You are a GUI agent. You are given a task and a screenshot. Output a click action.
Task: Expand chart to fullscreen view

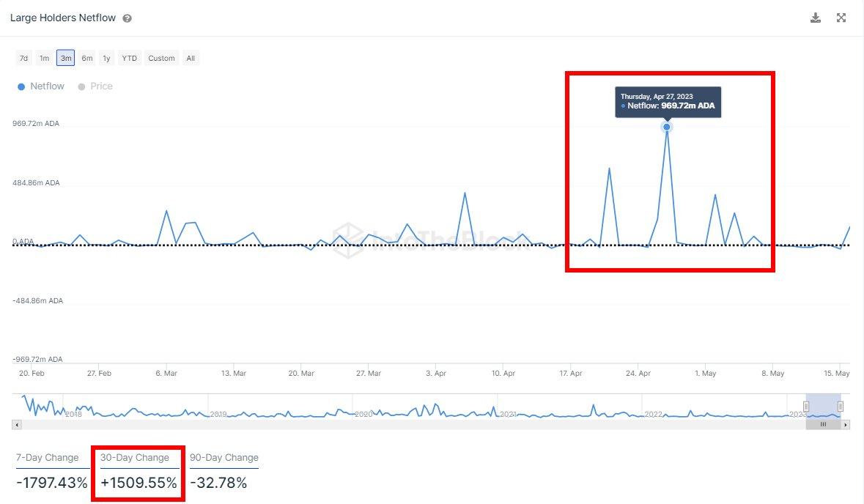tap(841, 18)
